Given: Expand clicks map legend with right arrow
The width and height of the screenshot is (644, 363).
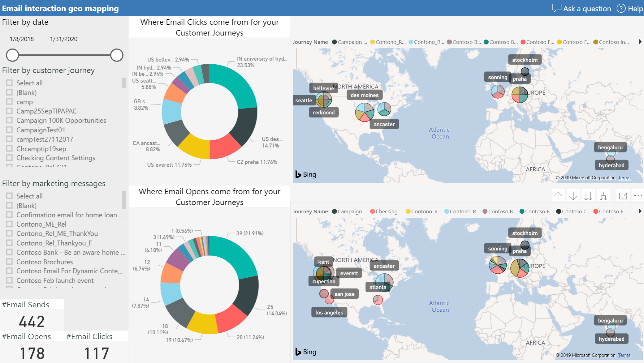Looking at the screenshot, I should [640, 42].
